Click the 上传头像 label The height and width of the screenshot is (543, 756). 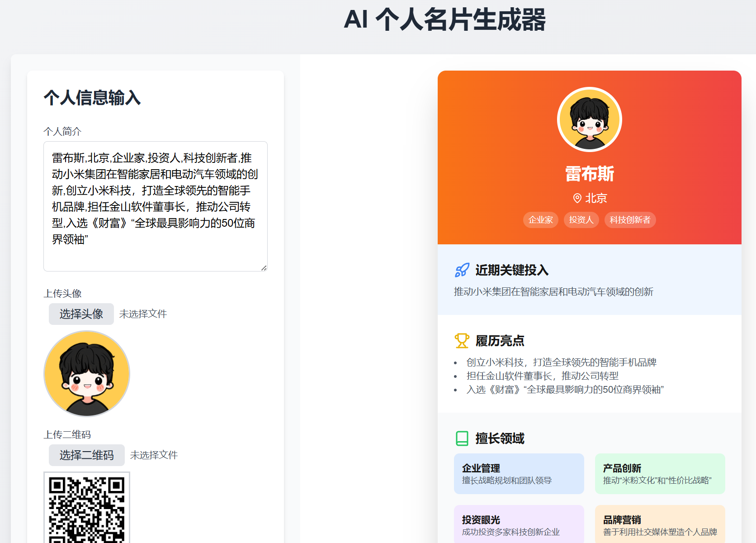(62, 294)
